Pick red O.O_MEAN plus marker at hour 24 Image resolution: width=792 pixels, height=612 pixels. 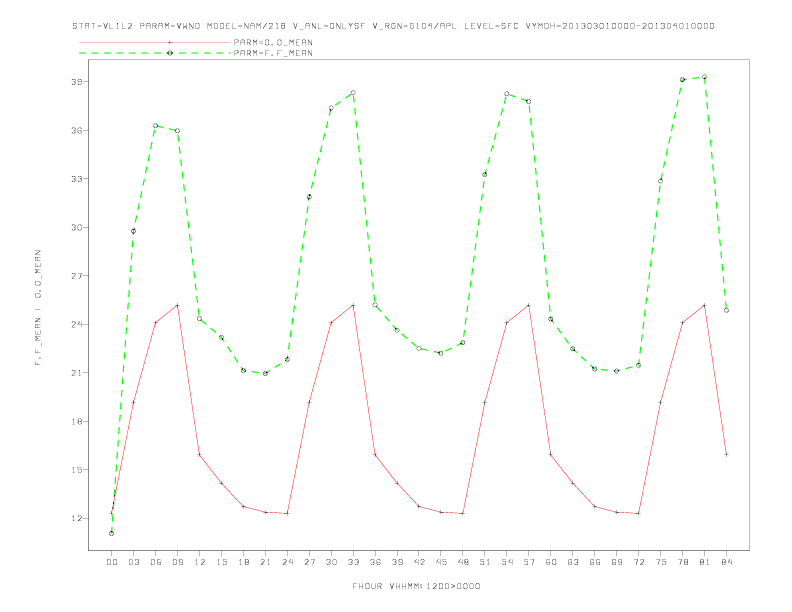(x=287, y=514)
